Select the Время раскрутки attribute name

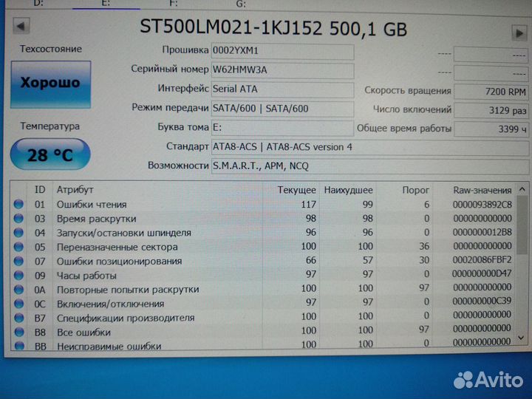pyautogui.click(x=96, y=219)
